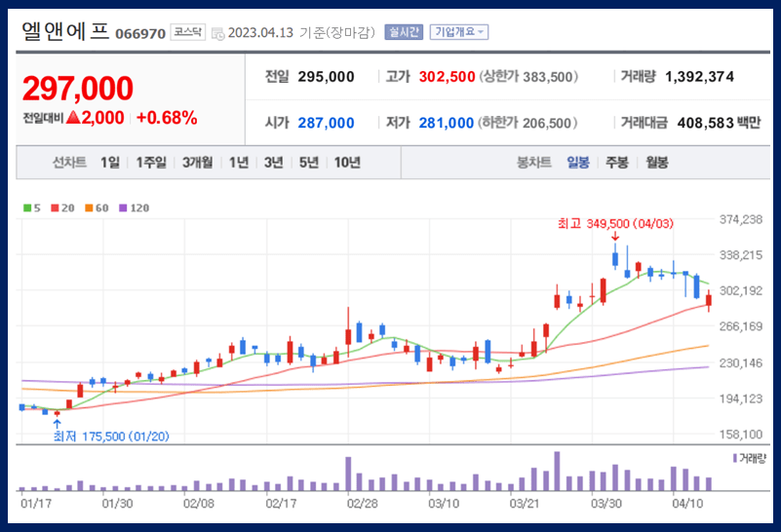Click the 02/28 date axis label
This screenshot has width=781, height=532.
362,504
